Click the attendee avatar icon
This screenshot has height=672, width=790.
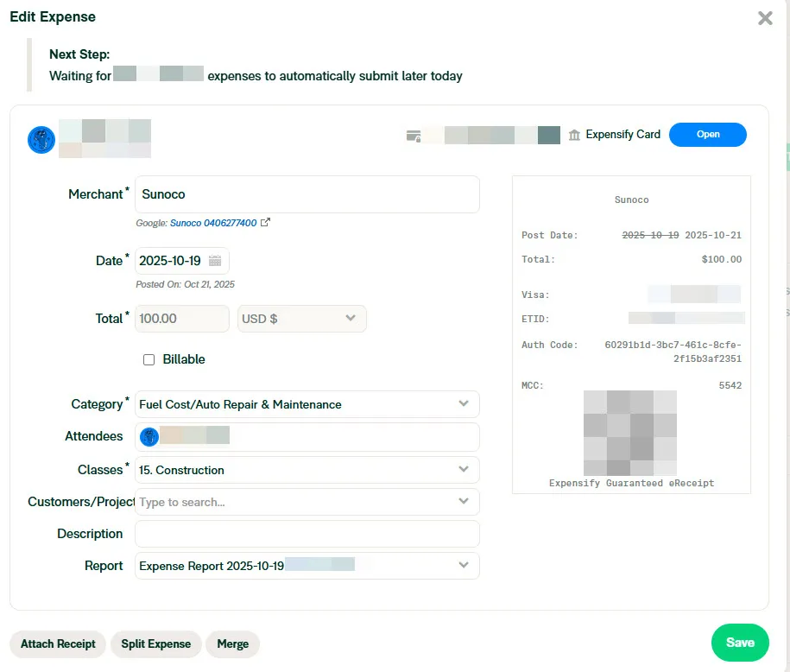coord(149,437)
